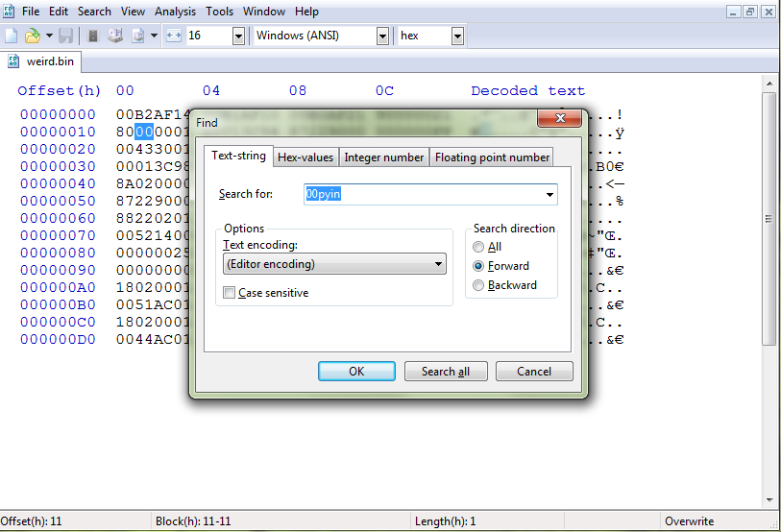Minimize the inner document window

(x=733, y=12)
